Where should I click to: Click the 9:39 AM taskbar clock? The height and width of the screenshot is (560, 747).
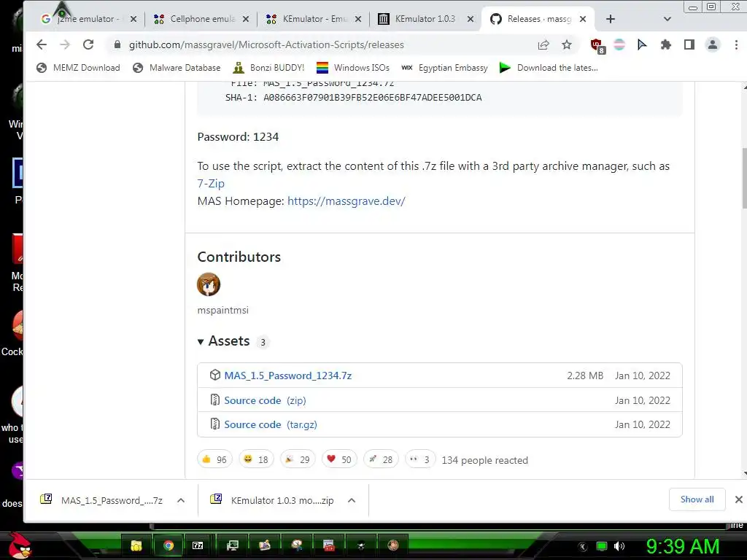(682, 546)
